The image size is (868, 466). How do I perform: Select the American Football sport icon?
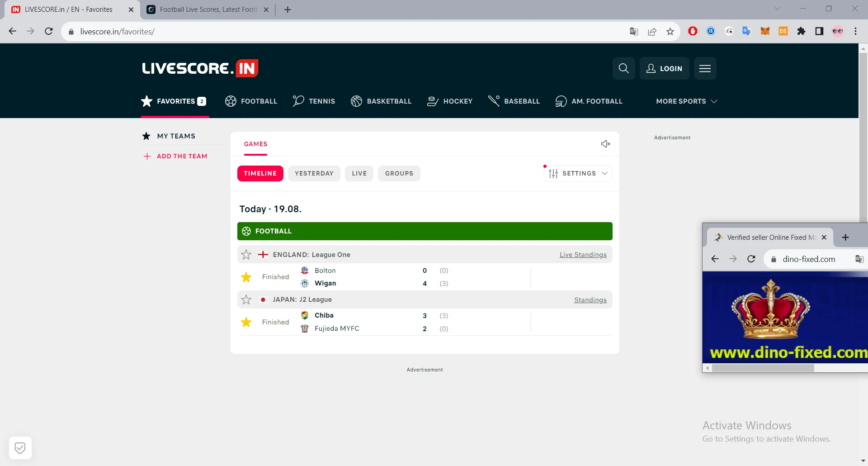561,101
